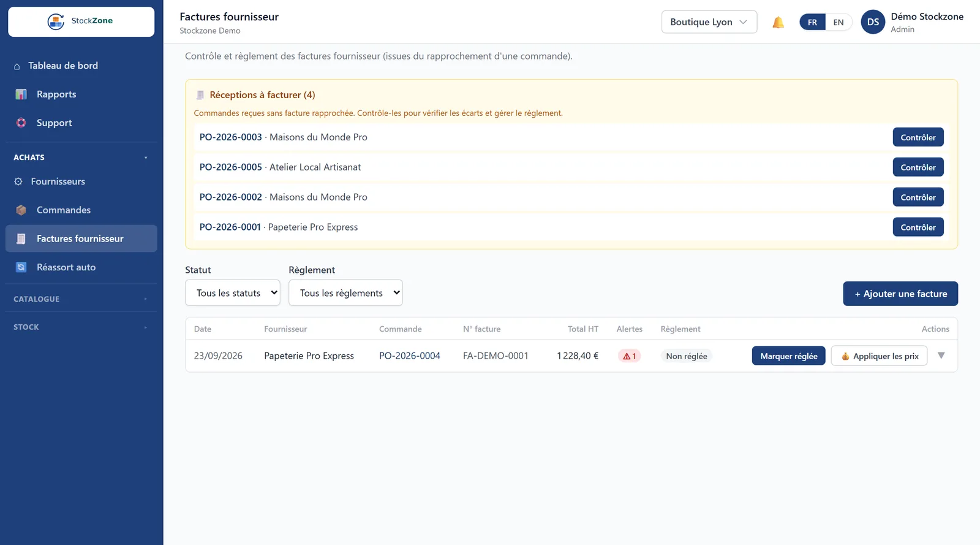The width and height of the screenshot is (980, 545).
Task: Click the StockZone logo icon
Action: (56, 21)
